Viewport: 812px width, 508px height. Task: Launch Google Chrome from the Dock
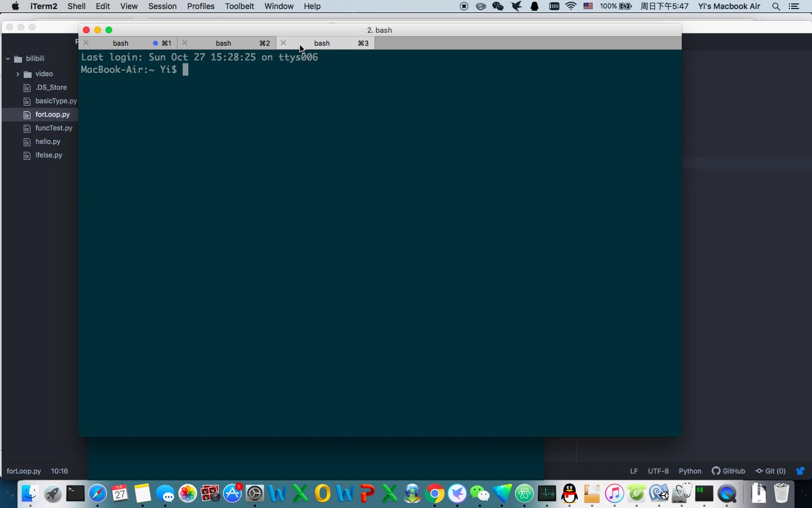[x=435, y=494]
